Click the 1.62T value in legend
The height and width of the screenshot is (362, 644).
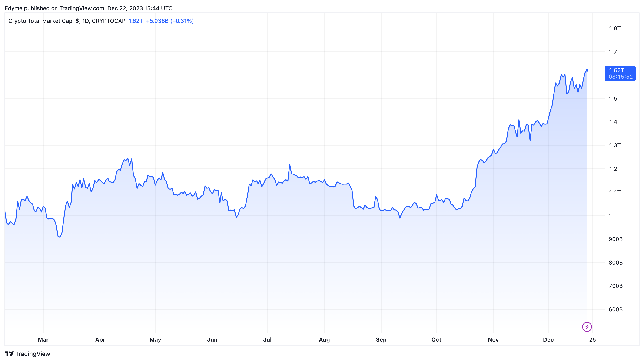(x=136, y=21)
